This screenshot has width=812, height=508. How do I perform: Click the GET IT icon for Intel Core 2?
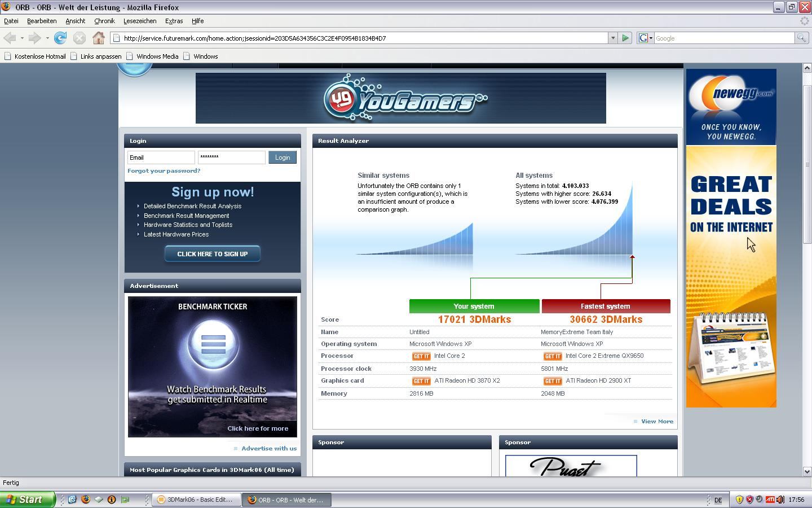click(x=421, y=356)
